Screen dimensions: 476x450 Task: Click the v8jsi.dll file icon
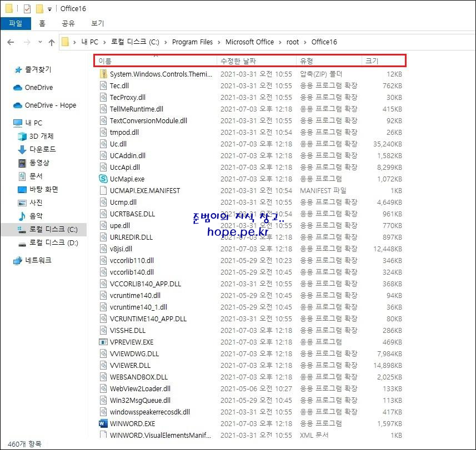pyautogui.click(x=103, y=249)
